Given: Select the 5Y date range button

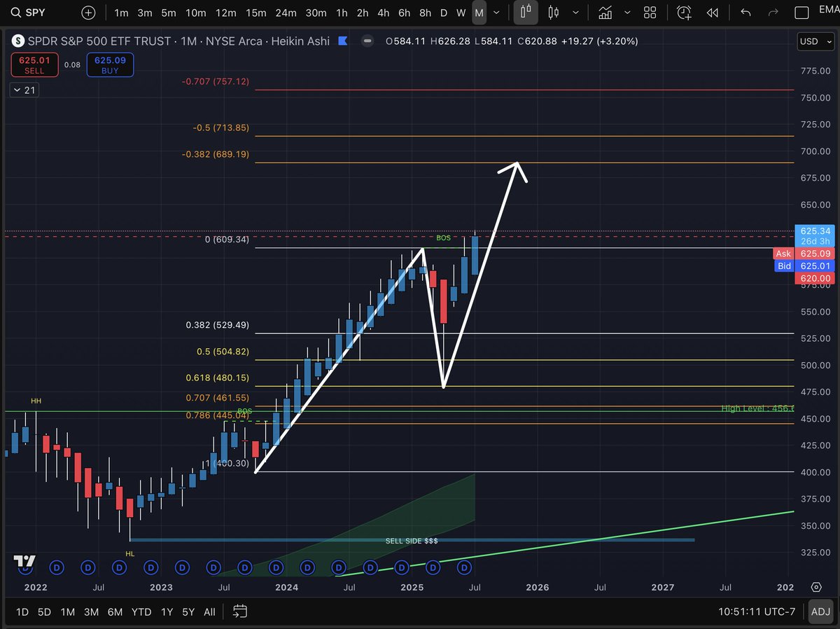Looking at the screenshot, I should [188, 611].
